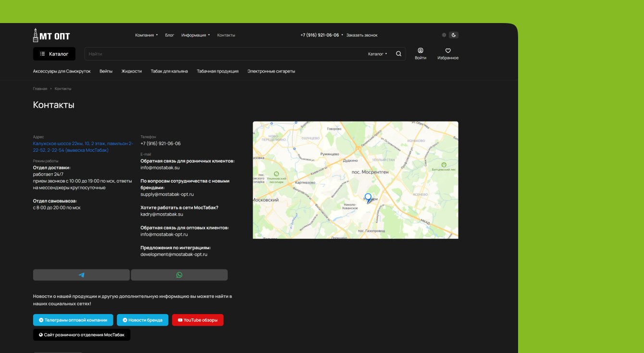Click the Найти search input field

point(226,54)
